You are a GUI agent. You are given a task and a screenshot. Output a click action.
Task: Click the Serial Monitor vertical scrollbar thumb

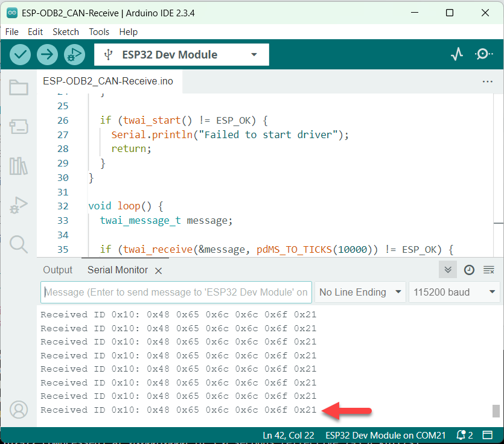click(496, 411)
